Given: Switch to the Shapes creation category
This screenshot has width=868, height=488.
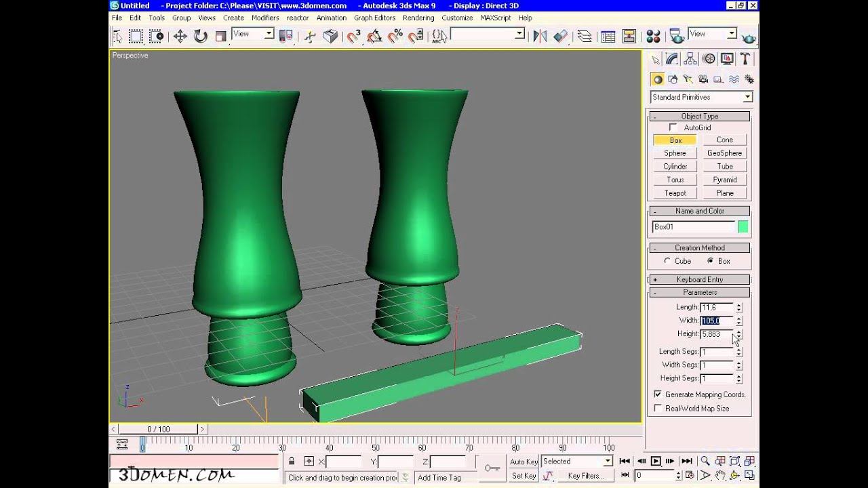Looking at the screenshot, I should (672, 79).
